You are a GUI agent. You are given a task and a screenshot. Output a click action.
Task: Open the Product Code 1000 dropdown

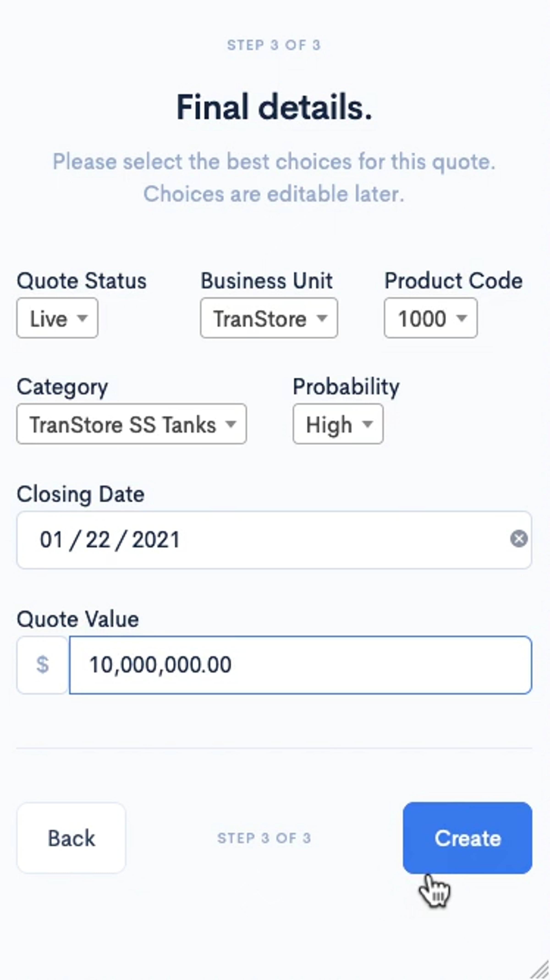(x=430, y=318)
